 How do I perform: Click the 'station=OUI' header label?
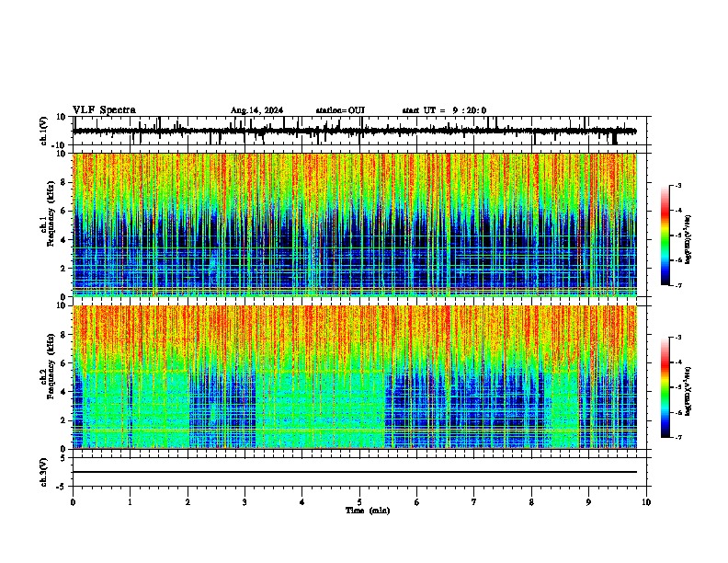tap(340, 110)
